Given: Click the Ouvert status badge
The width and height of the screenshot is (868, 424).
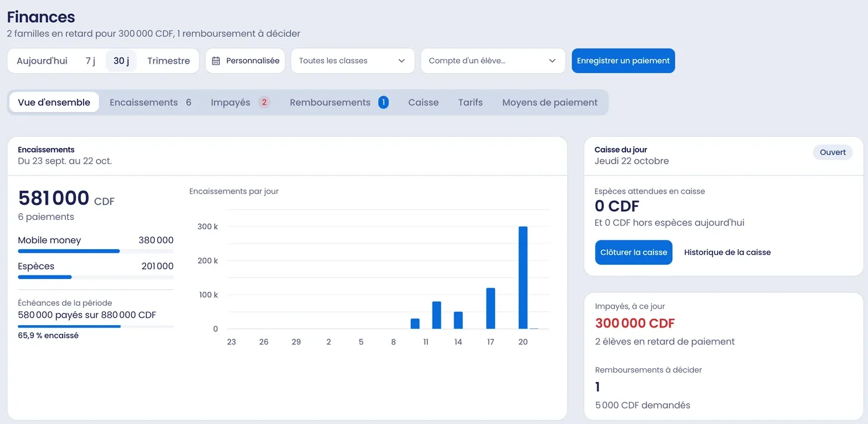Looking at the screenshot, I should (x=833, y=152).
